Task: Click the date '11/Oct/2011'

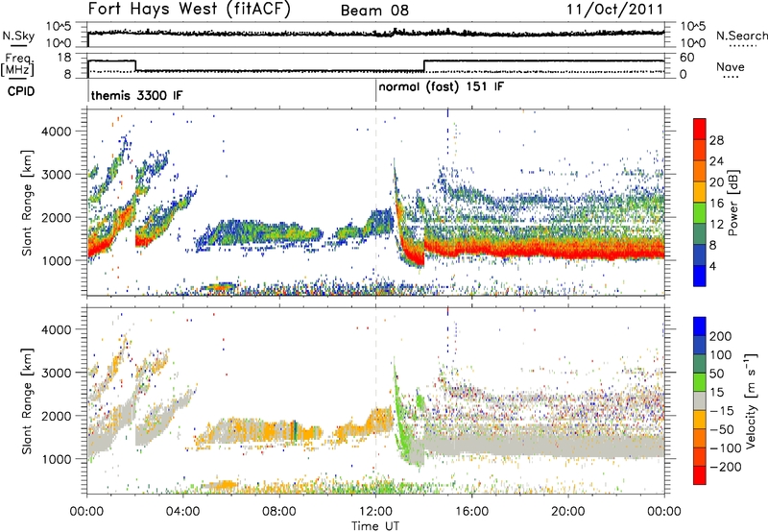Action: [615, 10]
